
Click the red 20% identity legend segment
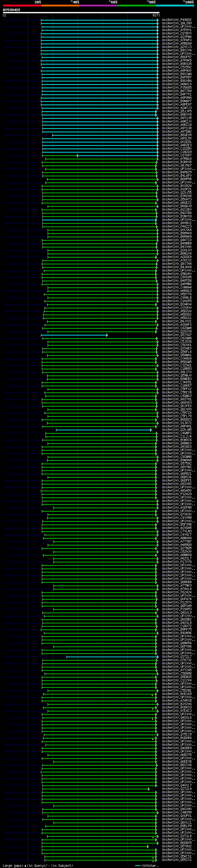pyautogui.click(x=22, y=6)
